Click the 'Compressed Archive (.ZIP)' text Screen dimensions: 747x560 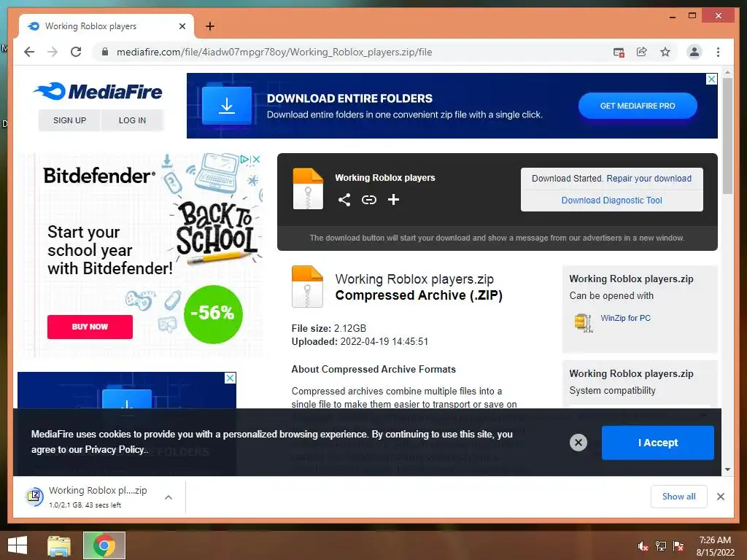tap(419, 295)
